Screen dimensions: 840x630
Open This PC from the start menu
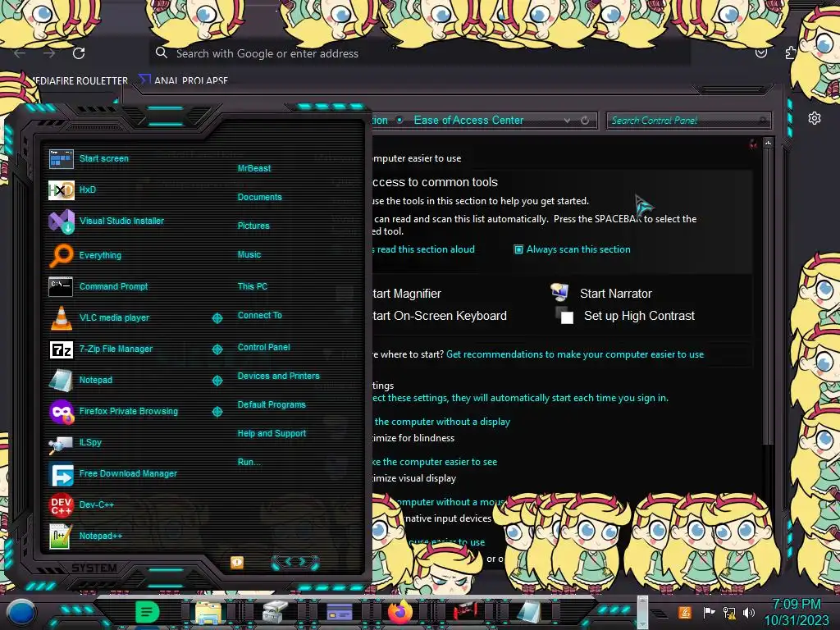coord(253,286)
